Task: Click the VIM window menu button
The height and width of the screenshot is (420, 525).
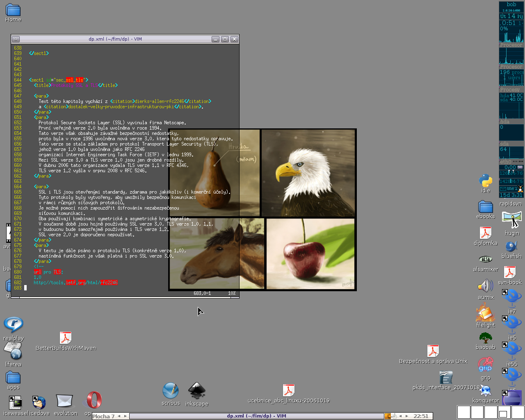Action: [16, 39]
